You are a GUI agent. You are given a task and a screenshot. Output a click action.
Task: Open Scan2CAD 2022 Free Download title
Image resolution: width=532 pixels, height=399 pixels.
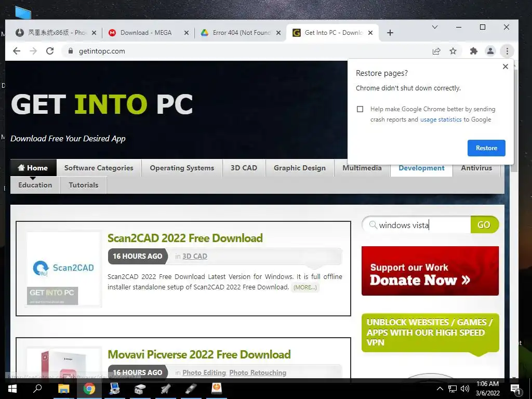coord(185,238)
